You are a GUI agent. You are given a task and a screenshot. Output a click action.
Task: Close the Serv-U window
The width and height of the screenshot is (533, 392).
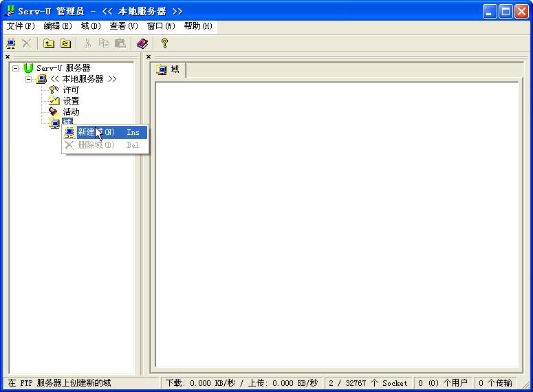(x=521, y=12)
